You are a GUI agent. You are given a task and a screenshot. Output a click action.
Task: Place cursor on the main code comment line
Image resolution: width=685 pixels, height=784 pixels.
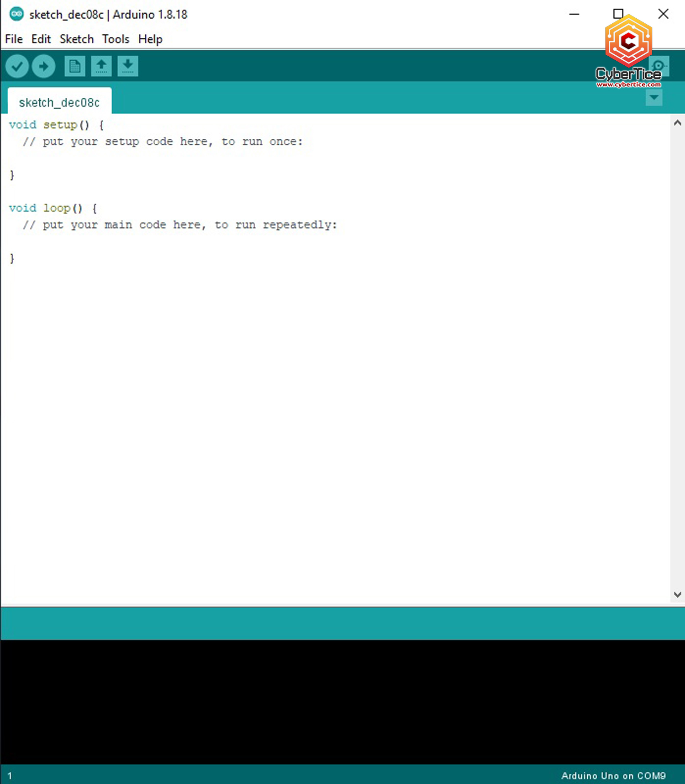click(x=180, y=225)
